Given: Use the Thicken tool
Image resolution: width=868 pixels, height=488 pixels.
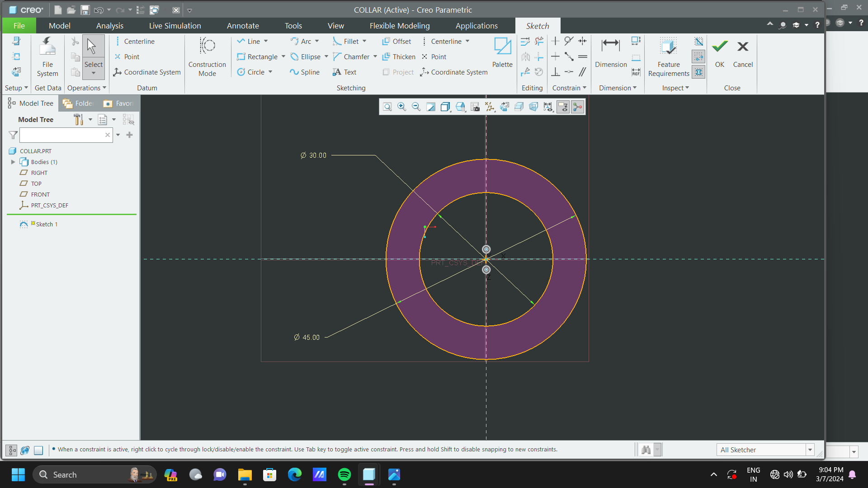Looking at the screenshot, I should tap(399, 56).
